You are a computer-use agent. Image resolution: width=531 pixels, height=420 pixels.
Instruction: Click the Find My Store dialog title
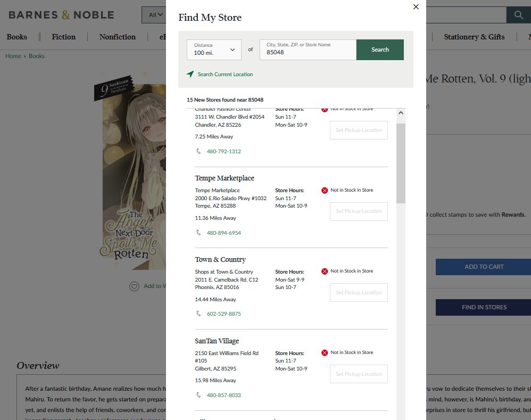click(210, 17)
